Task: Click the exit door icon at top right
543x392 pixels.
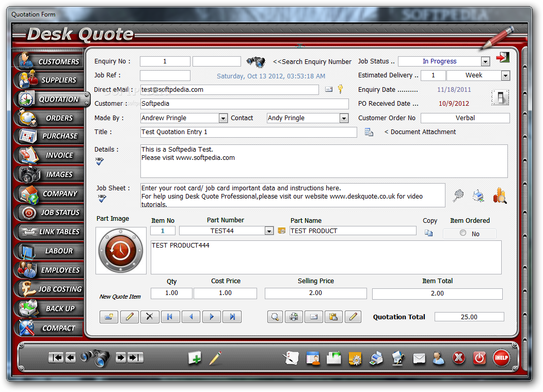Action: [503, 57]
